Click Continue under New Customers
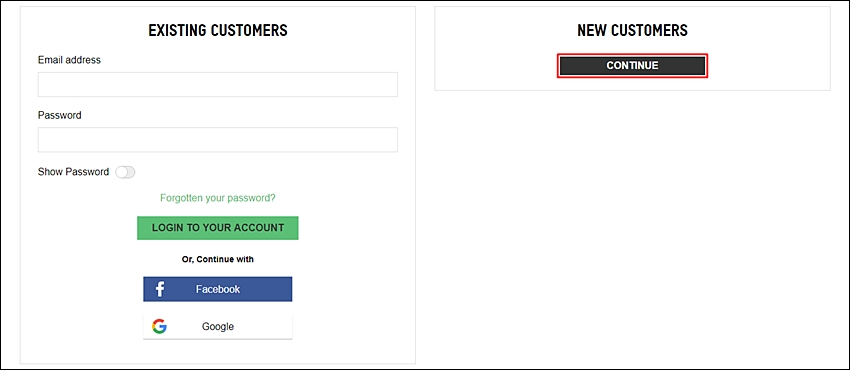 pyautogui.click(x=632, y=66)
